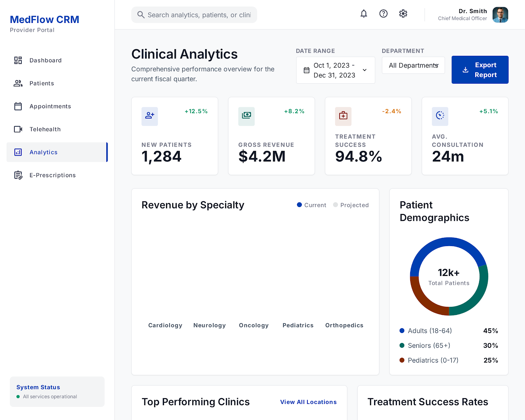Click the -2.4% Treatment Success change
The height and width of the screenshot is (420, 525).
pos(392,111)
